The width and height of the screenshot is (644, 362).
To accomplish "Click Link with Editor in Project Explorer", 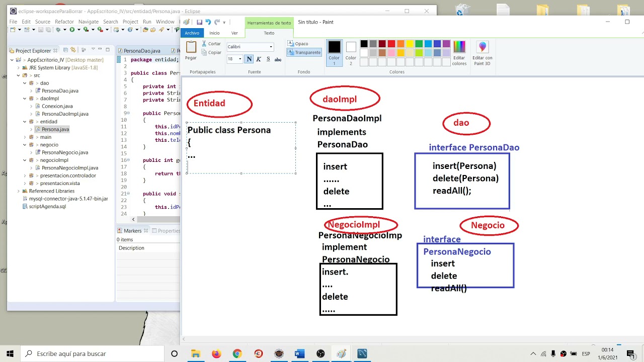I will tap(73, 50).
